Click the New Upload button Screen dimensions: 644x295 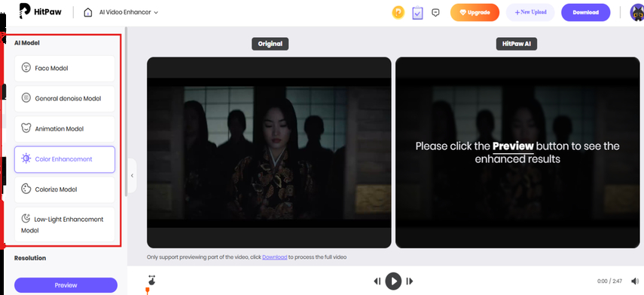(530, 12)
